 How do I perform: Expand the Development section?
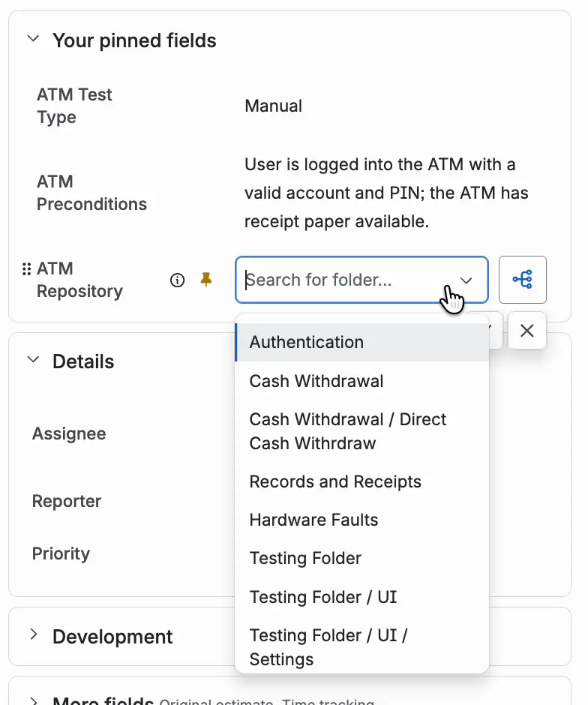pyautogui.click(x=33, y=634)
